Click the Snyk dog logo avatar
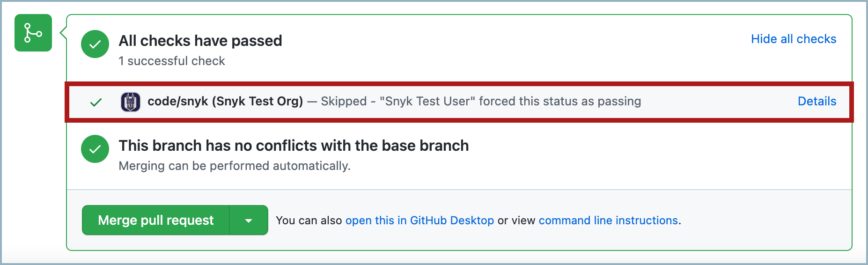The width and height of the screenshot is (868, 265). click(131, 102)
